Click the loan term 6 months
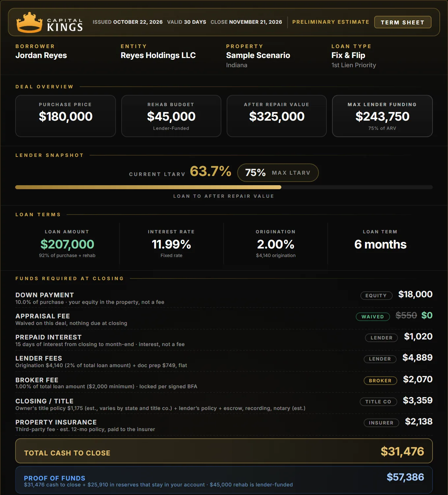Image resolution: width=448 pixels, height=495 pixels. click(380, 245)
